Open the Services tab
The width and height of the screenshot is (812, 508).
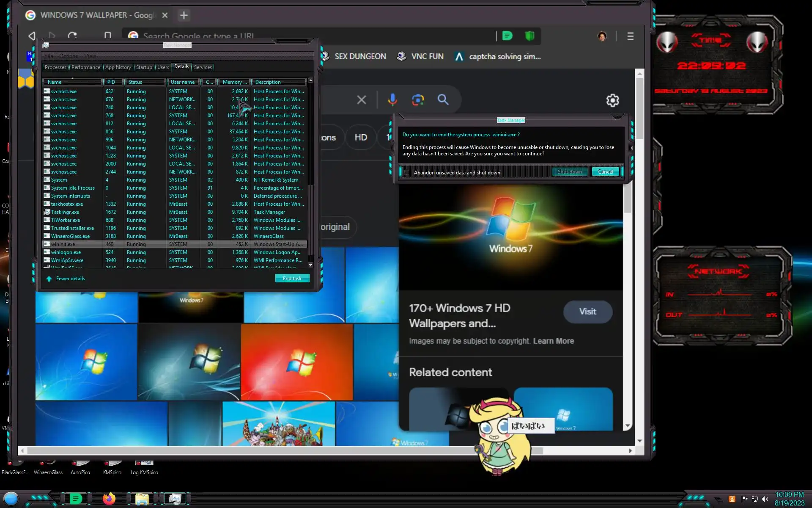(x=203, y=67)
